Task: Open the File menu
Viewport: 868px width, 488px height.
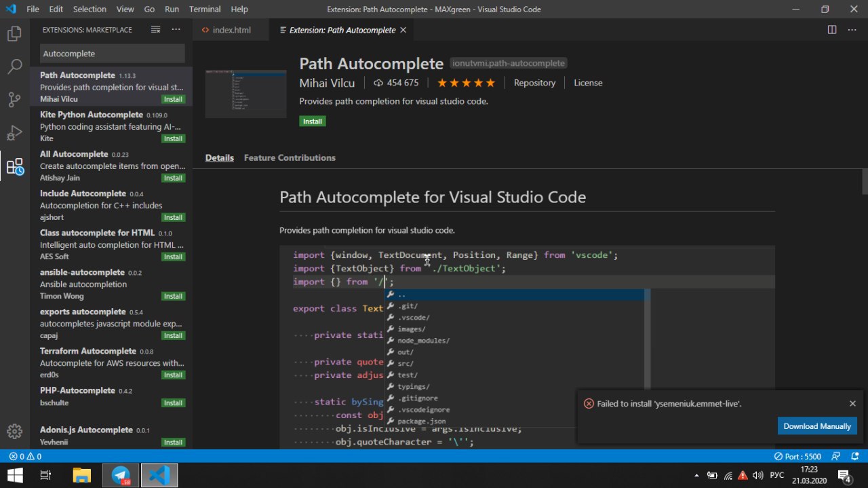Action: pyautogui.click(x=33, y=10)
